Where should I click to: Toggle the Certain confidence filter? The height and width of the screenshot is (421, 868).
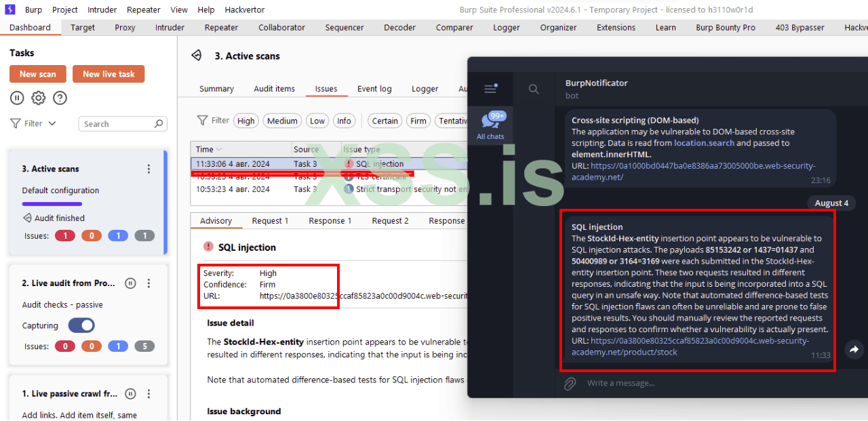tap(385, 121)
